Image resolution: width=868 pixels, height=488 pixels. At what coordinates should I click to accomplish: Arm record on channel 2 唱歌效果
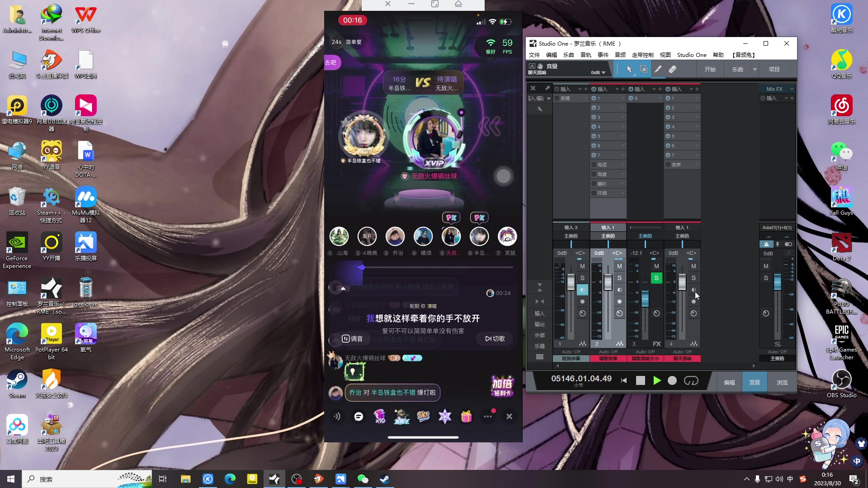619,301
